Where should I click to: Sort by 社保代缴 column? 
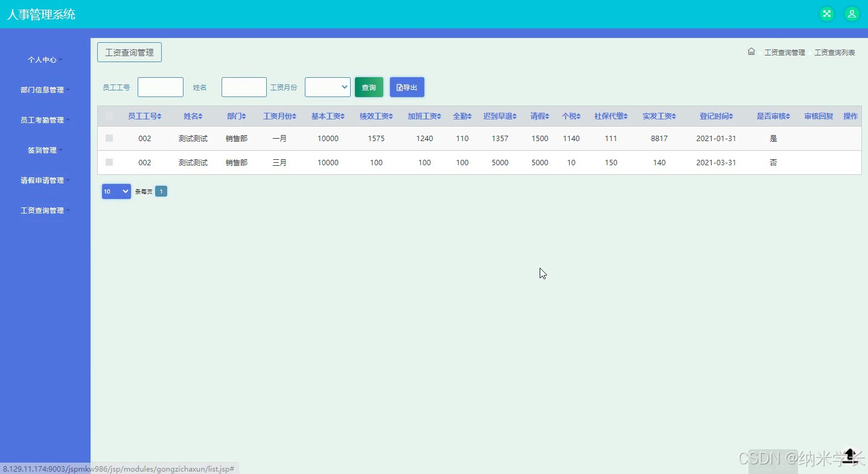point(611,116)
